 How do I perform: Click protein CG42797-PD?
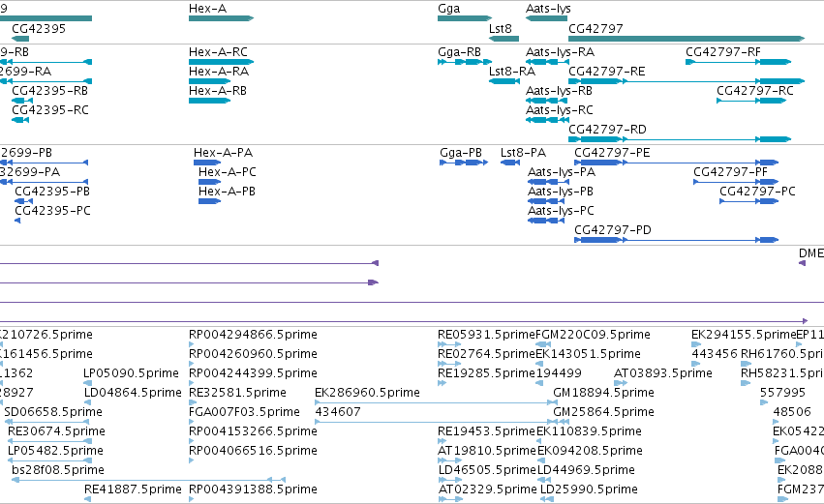676,241
